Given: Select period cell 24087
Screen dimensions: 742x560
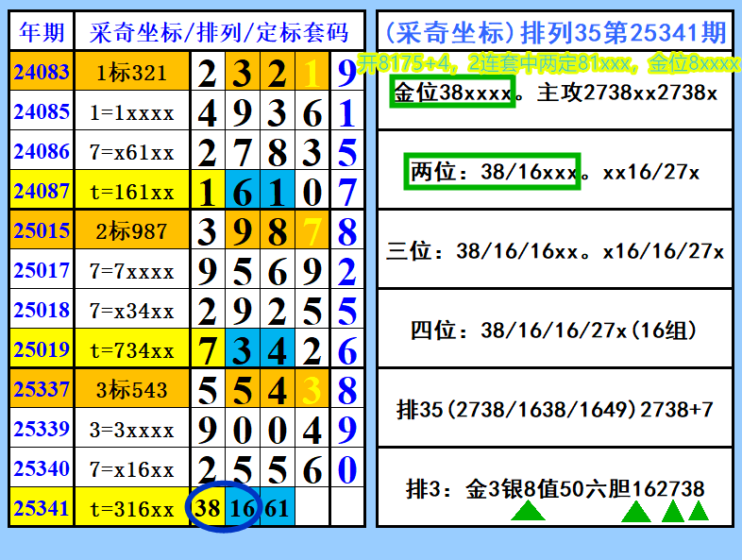Looking at the screenshot, I should pos(42,191).
